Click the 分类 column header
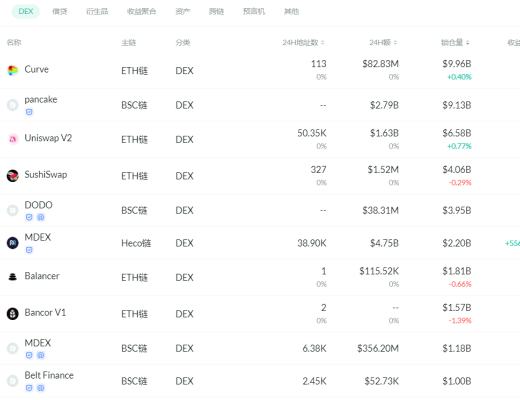This screenshot has height=400, width=520. 183,43
